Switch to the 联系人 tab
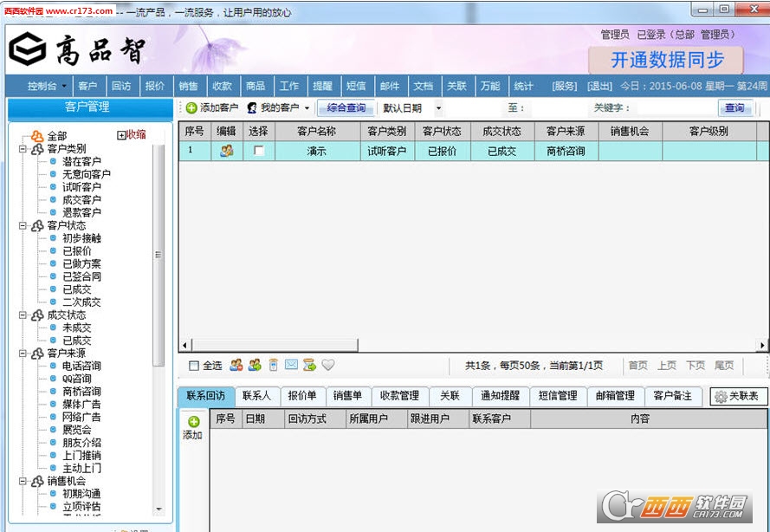Viewport: 770px width, 532px height. coord(256,396)
